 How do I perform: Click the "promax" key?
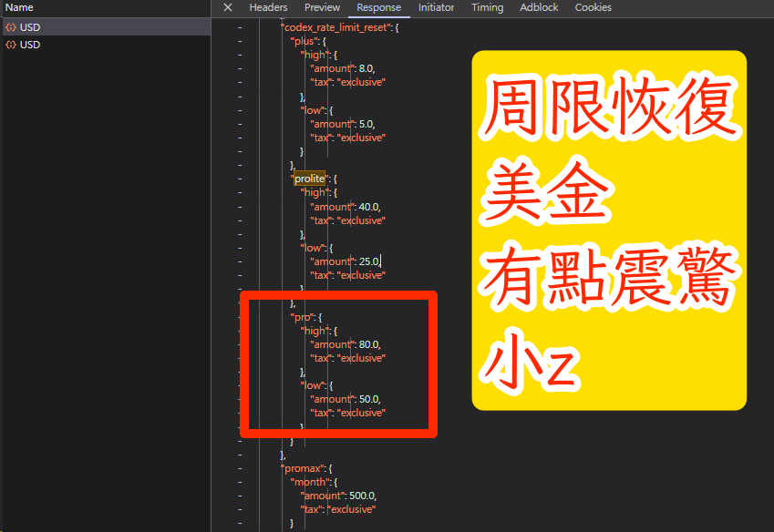(303, 468)
